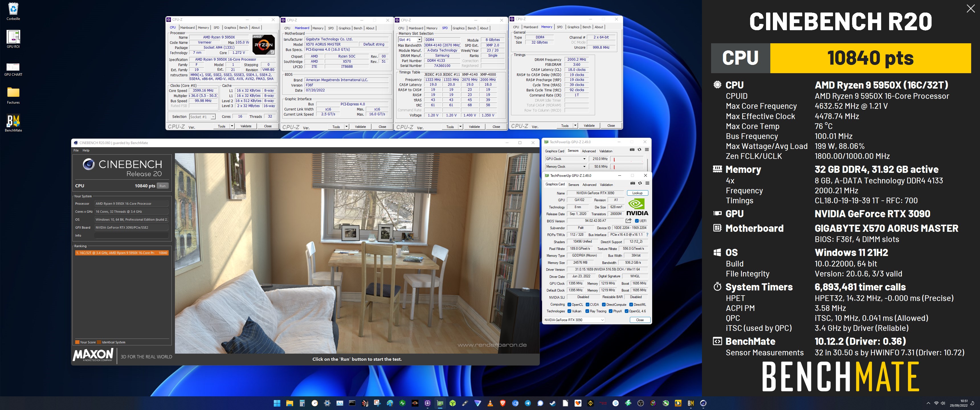Open the hamburger menu in back GPU-Z Sensors window
Viewport: 980px width, 410px height.
point(647,149)
